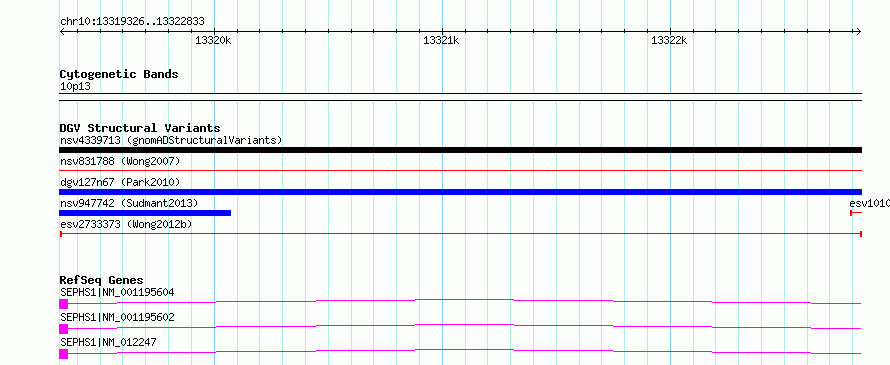890x365 pixels.
Task: Open the nsv947742 (Sudmant2013) label
Action: (x=129, y=203)
